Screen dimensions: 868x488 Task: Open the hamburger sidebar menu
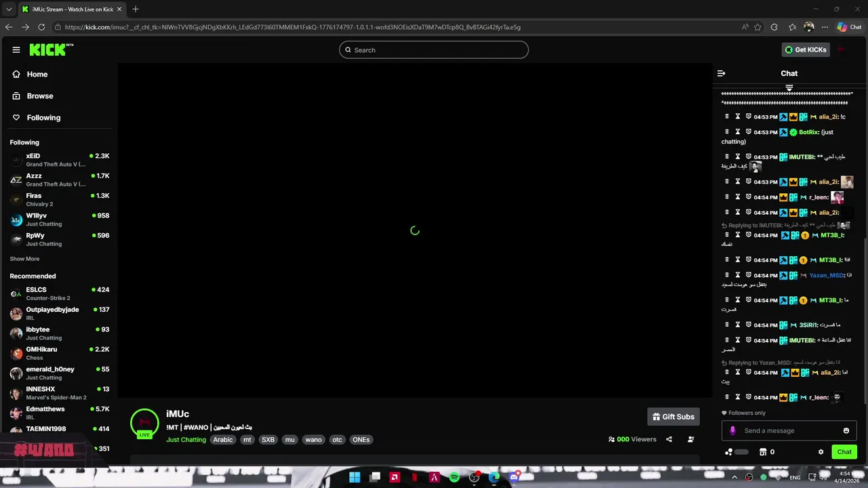pyautogui.click(x=16, y=49)
